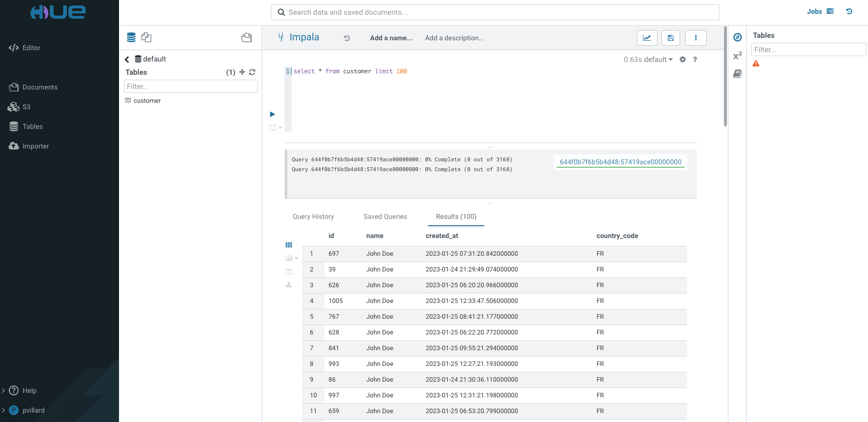This screenshot has width=868, height=422.
Task: Run the query with the play button
Action: 272,114
